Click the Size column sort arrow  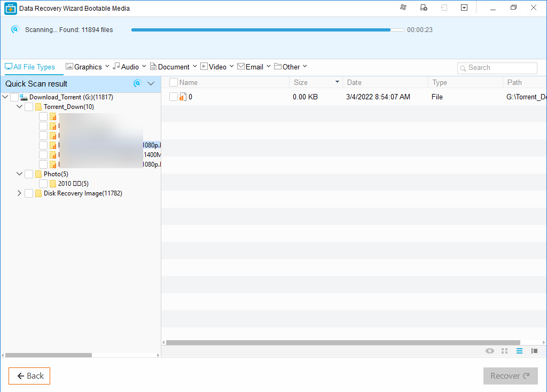tap(337, 82)
